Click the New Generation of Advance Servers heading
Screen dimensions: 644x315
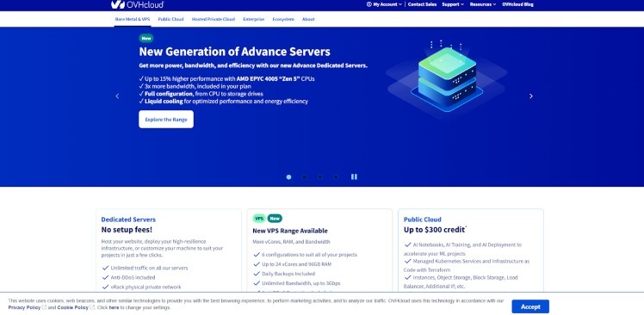coord(234,52)
